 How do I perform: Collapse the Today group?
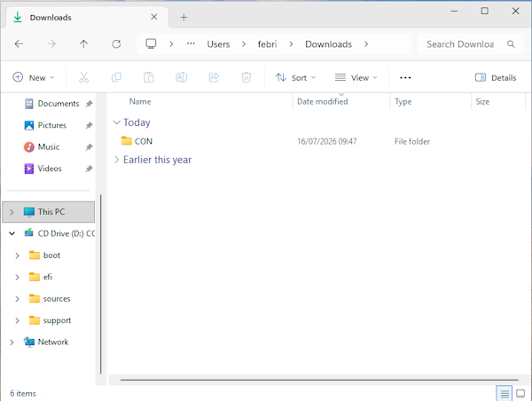click(x=117, y=122)
